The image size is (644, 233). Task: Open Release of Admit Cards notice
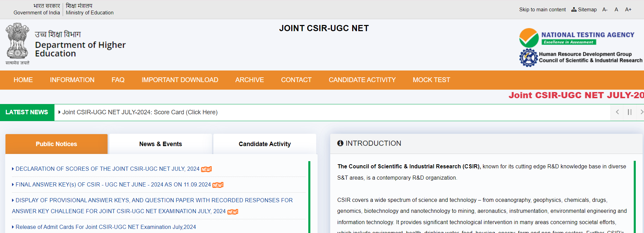(x=106, y=227)
